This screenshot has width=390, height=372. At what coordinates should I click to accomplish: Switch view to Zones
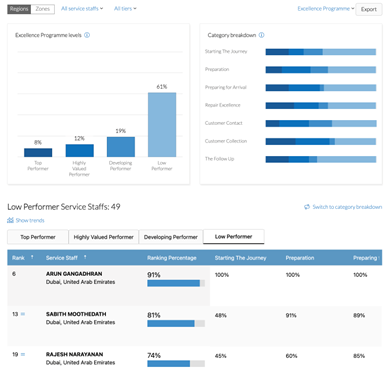[43, 9]
